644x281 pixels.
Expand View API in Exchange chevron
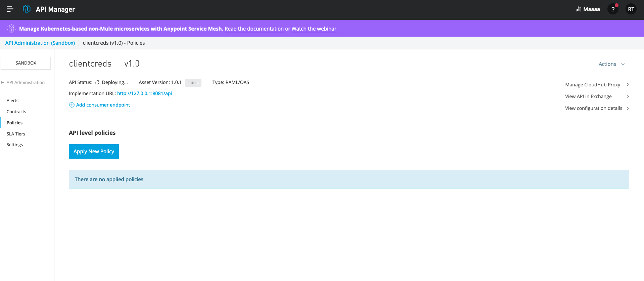[x=628, y=96]
